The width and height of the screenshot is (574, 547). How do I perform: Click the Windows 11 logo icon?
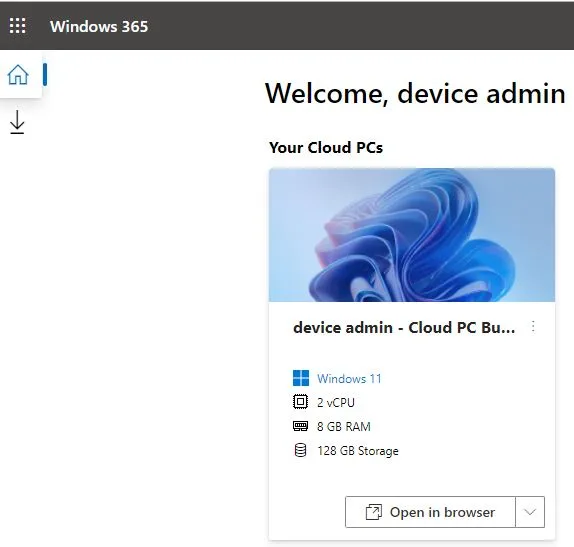pyautogui.click(x=301, y=378)
